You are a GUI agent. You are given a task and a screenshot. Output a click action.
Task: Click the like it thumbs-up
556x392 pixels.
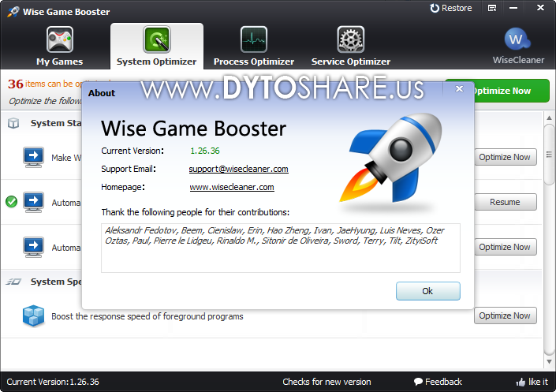click(532, 382)
